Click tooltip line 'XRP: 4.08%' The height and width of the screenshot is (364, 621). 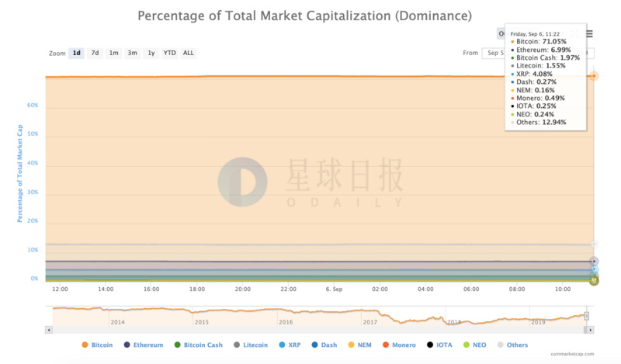point(532,74)
